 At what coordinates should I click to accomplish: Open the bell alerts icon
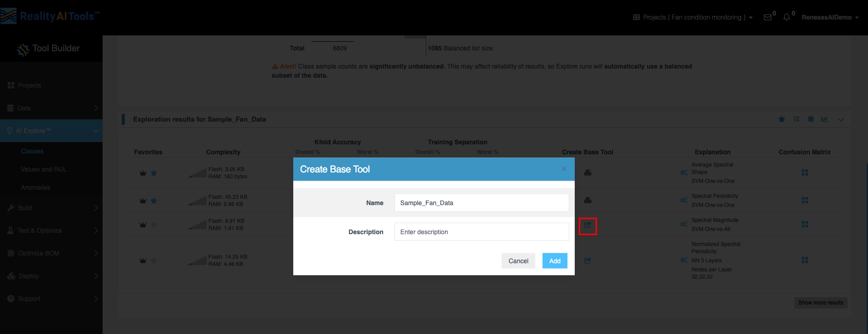787,17
